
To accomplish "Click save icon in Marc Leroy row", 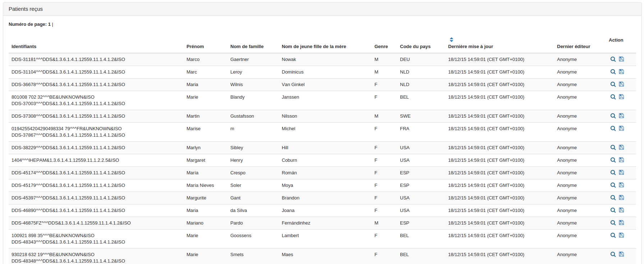I will (621, 72).
